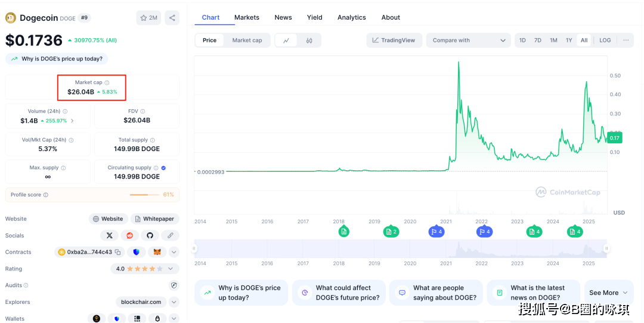Viewport: 644px width, 323px height.
Task: Click the 2018 news event marker
Action: click(344, 232)
